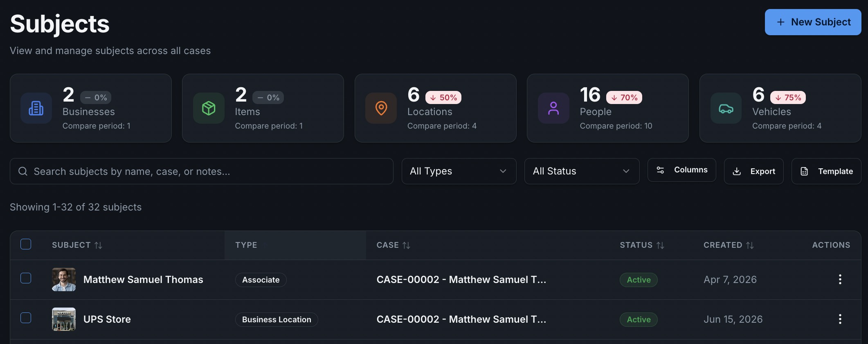Viewport: 868px width, 344px height.
Task: Check the Matthew Samuel Thomas row checkbox
Action: click(x=26, y=278)
